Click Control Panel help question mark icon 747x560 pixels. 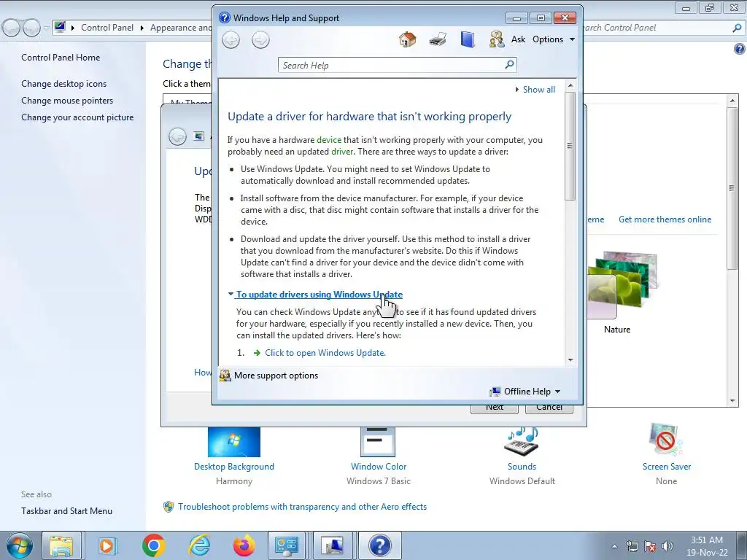tap(740, 49)
